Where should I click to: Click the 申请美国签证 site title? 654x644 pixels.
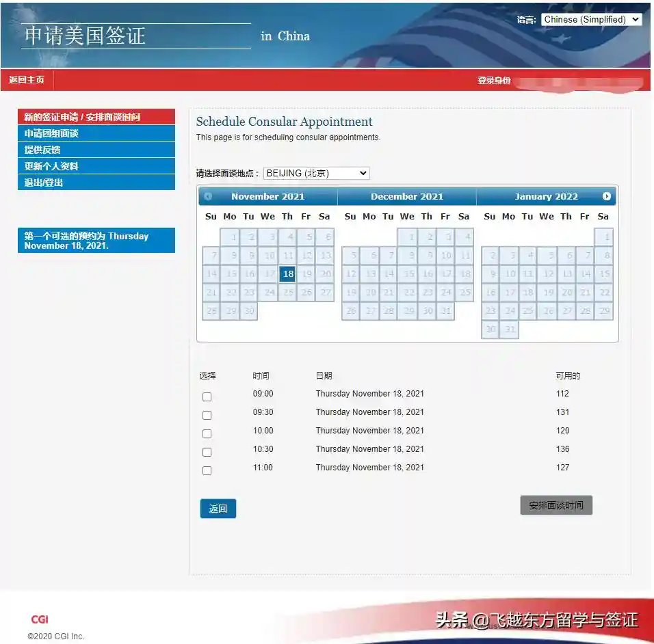coord(86,36)
